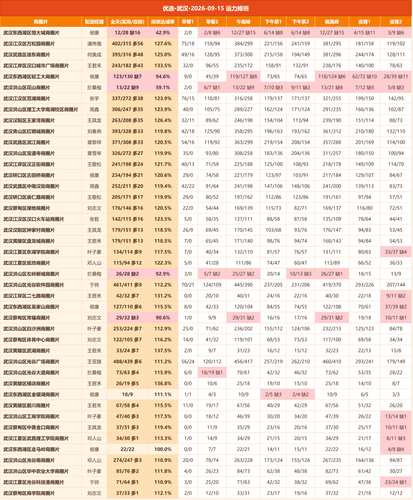Click the breakfast cell '75/18'
This screenshot has height=500, width=413.
[x=188, y=44]
